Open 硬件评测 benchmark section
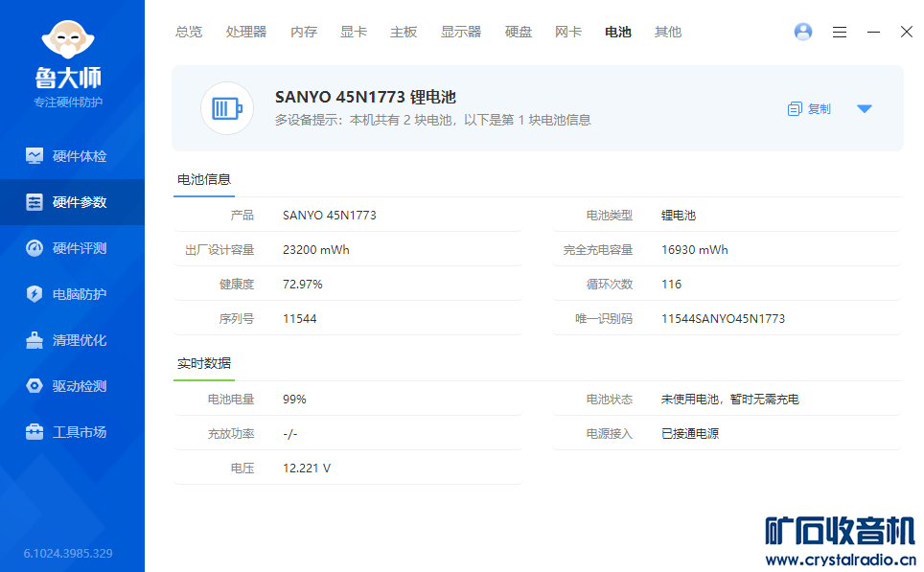The image size is (924, 572). coord(72,248)
